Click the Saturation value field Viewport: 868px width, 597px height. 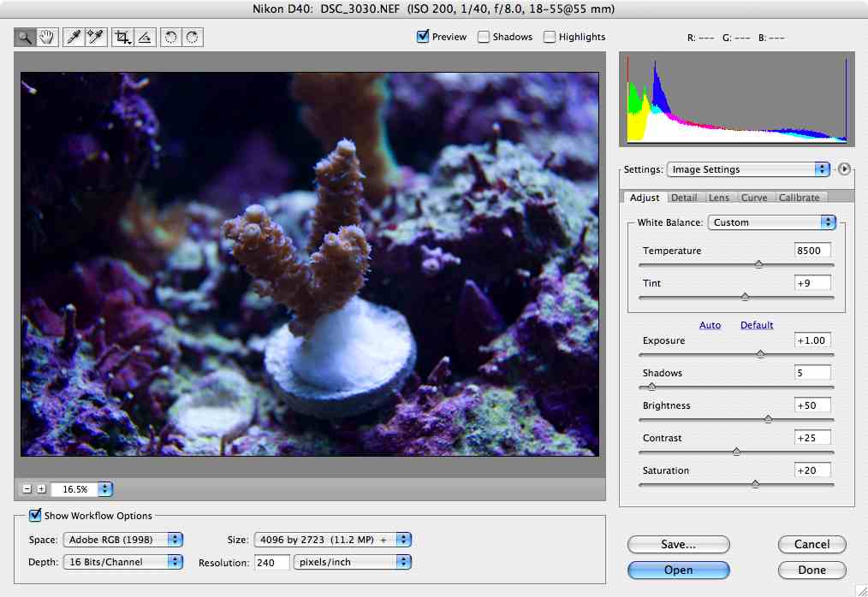[812, 470]
